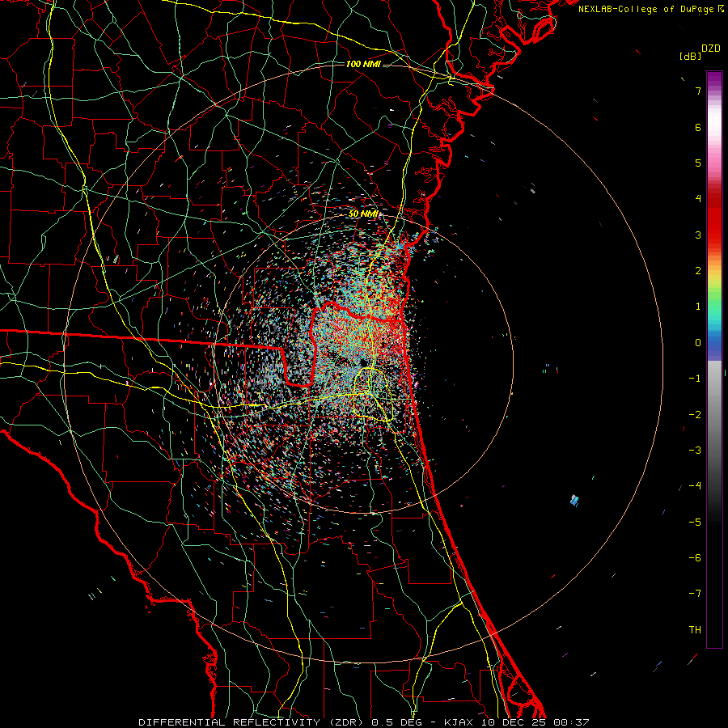Click the 1 value on the color scale

(698, 307)
